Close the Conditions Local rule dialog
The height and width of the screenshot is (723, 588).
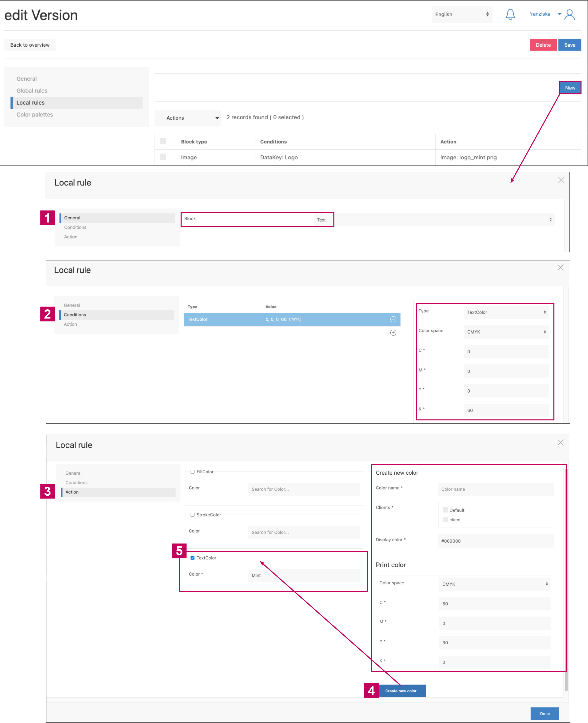[560, 267]
